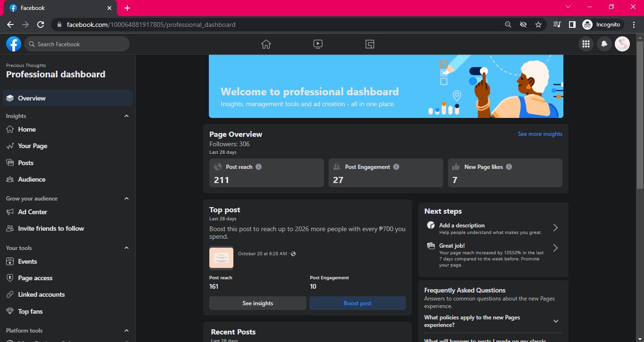Open the Chrome three-dot menu
Viewport: 644px width, 342px height.
[x=634, y=25]
